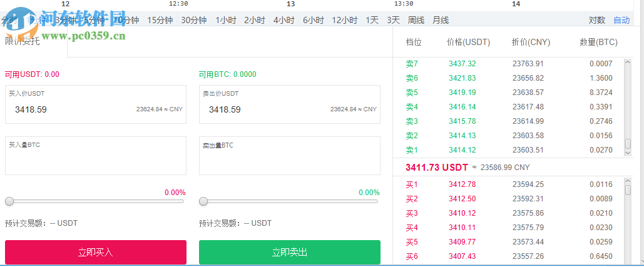Focus the 卖出量BTC amount field
Viewport: 644px width, 267px height.
(290, 159)
